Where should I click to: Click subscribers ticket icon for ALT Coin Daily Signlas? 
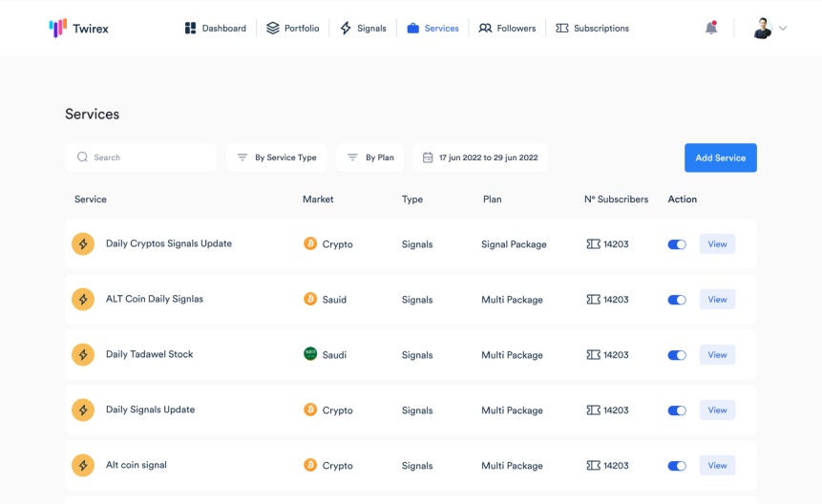tap(593, 300)
